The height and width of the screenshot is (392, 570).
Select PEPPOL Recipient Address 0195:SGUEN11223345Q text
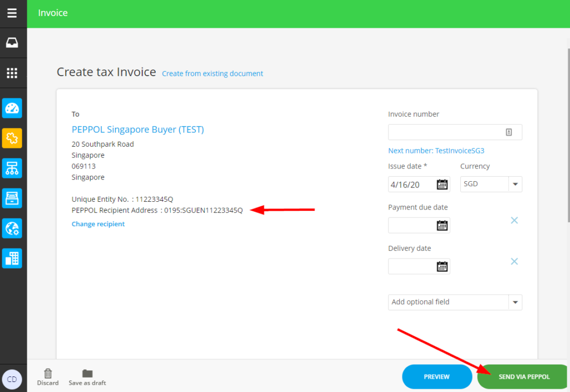[x=157, y=210]
